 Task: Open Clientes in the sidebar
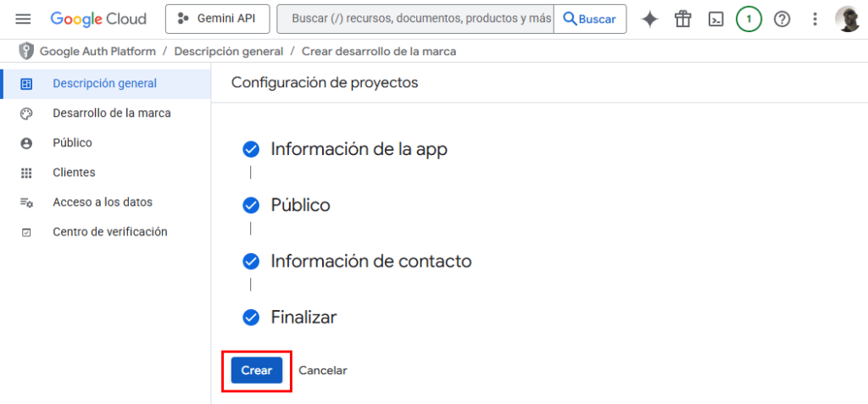pyautogui.click(x=74, y=173)
